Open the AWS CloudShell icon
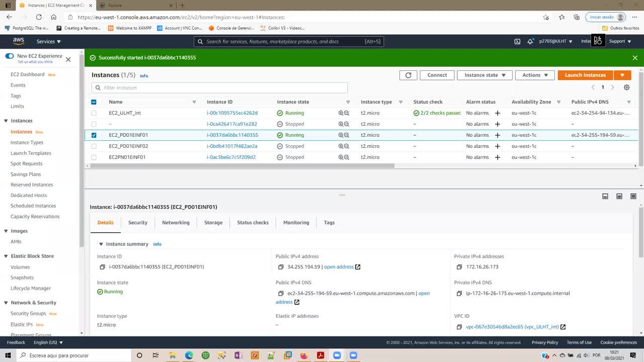Viewport: 644px width, 362px height. [517, 41]
